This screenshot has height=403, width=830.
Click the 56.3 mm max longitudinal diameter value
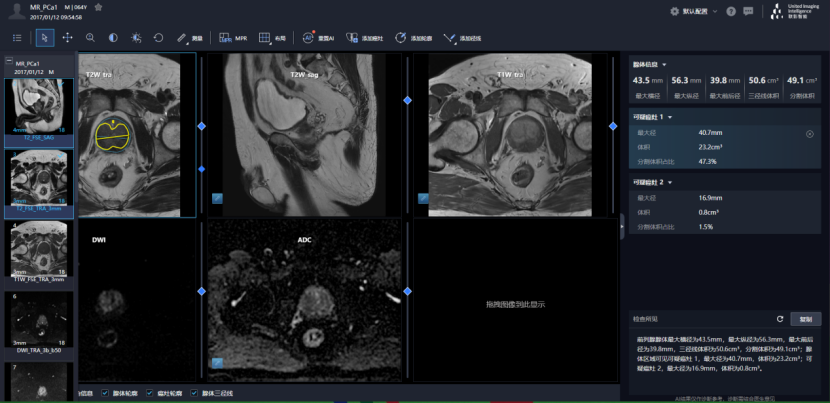coord(686,80)
